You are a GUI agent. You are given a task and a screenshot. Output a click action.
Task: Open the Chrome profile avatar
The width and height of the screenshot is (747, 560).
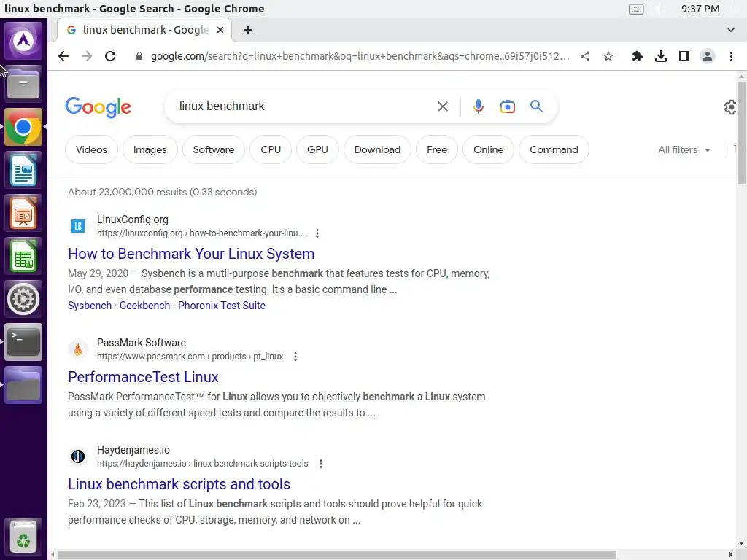pos(708,56)
